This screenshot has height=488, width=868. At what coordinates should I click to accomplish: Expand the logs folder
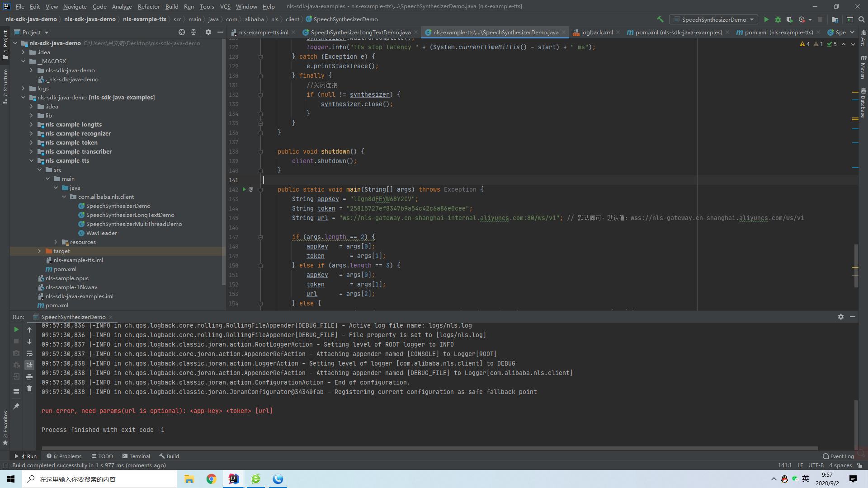coord(23,88)
